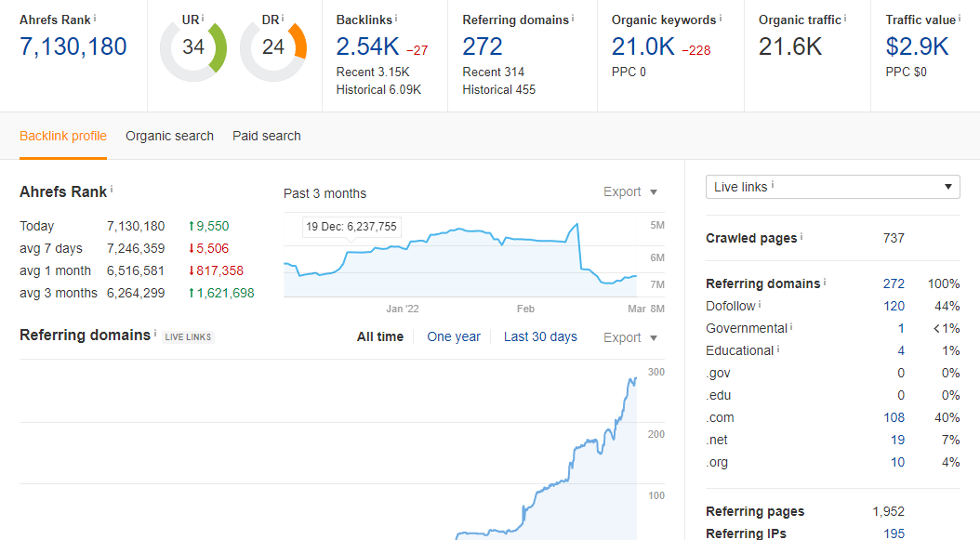The height and width of the screenshot is (540, 980).
Task: Open the Live links dropdown
Action: point(832,187)
